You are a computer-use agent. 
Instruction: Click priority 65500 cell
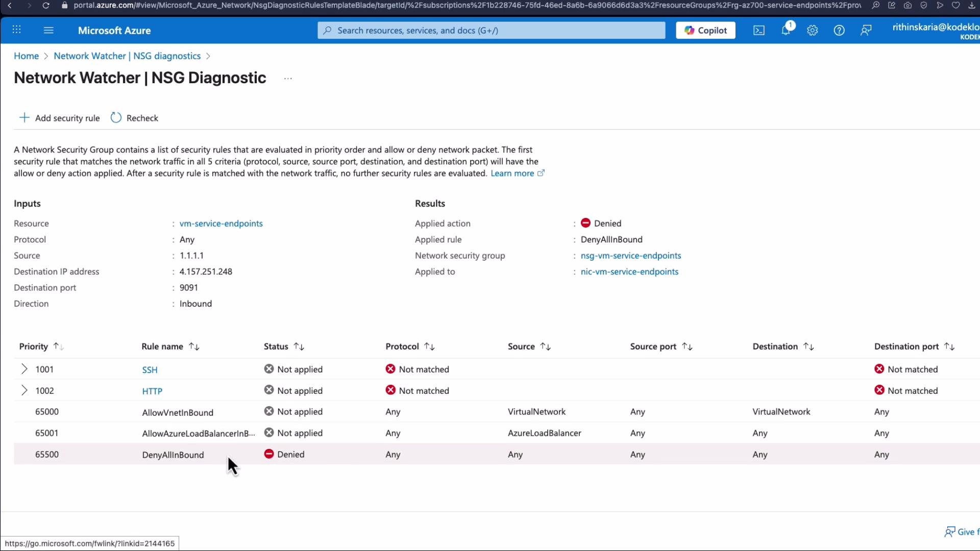pos(47,454)
